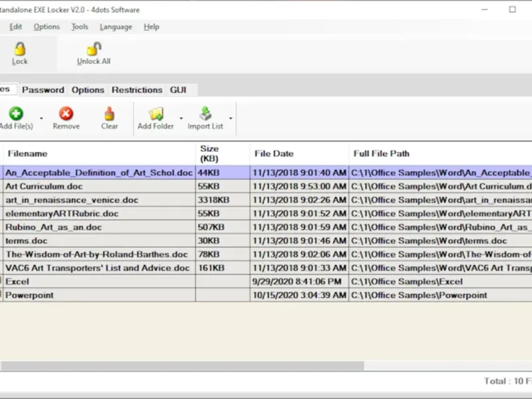
Task: Click the Lock padlock icon
Action: (20, 49)
